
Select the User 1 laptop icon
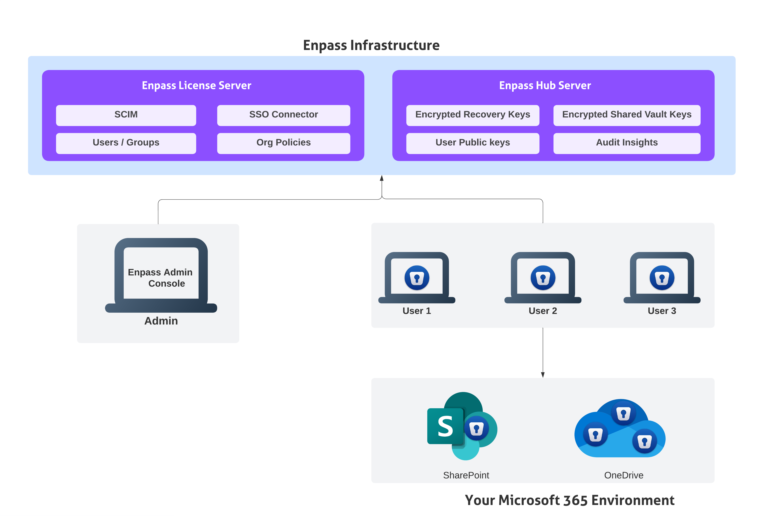coord(417,278)
